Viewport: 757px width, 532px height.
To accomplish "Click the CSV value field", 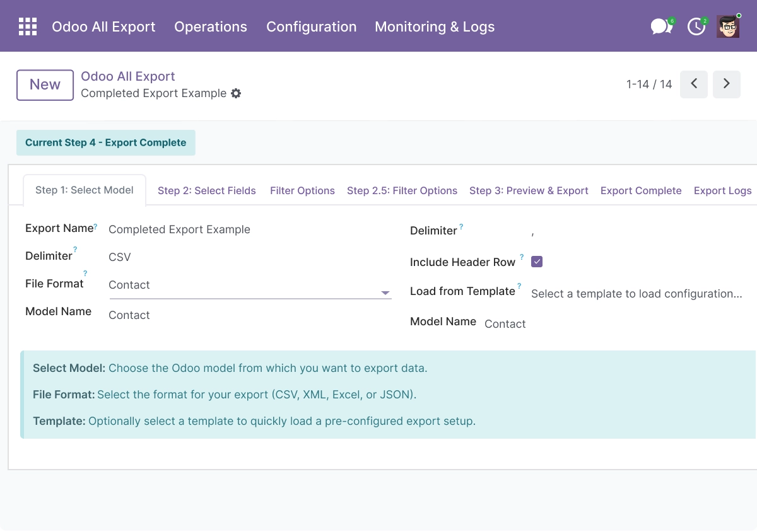I will (120, 257).
